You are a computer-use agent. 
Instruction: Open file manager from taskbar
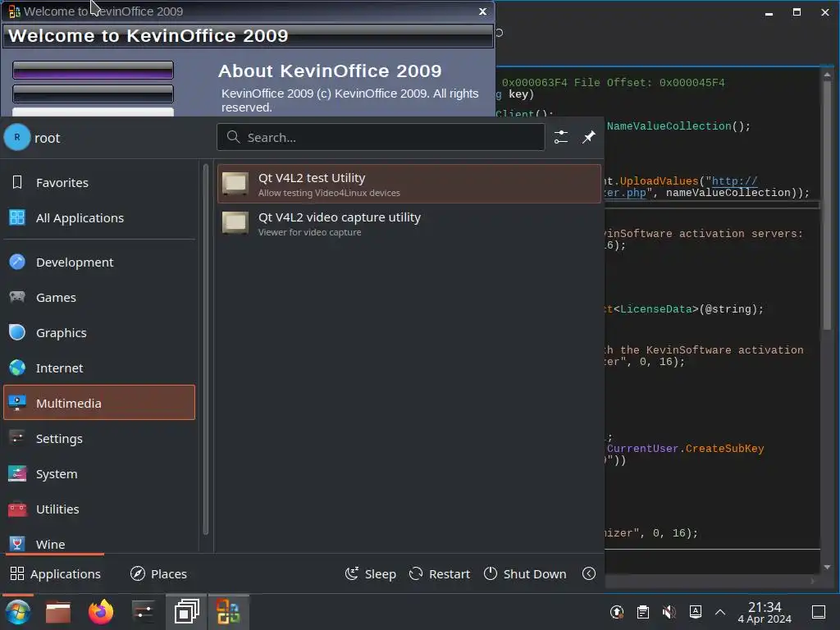[58, 612]
